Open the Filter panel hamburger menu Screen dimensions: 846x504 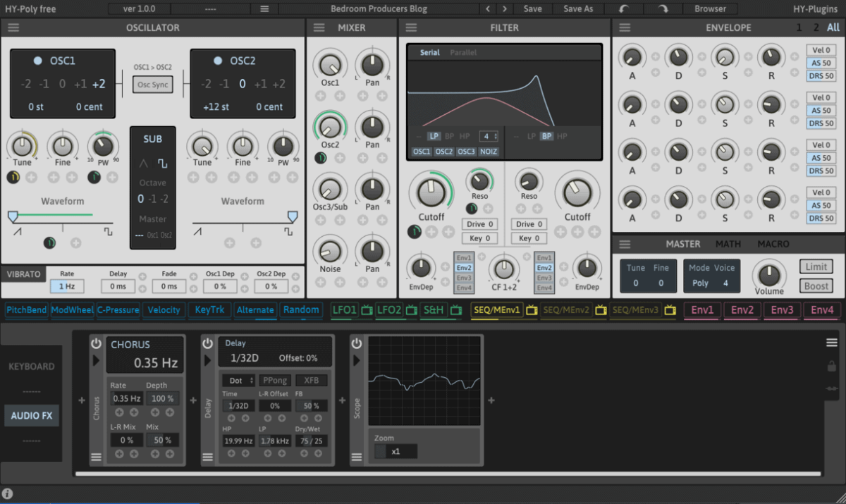coord(410,27)
